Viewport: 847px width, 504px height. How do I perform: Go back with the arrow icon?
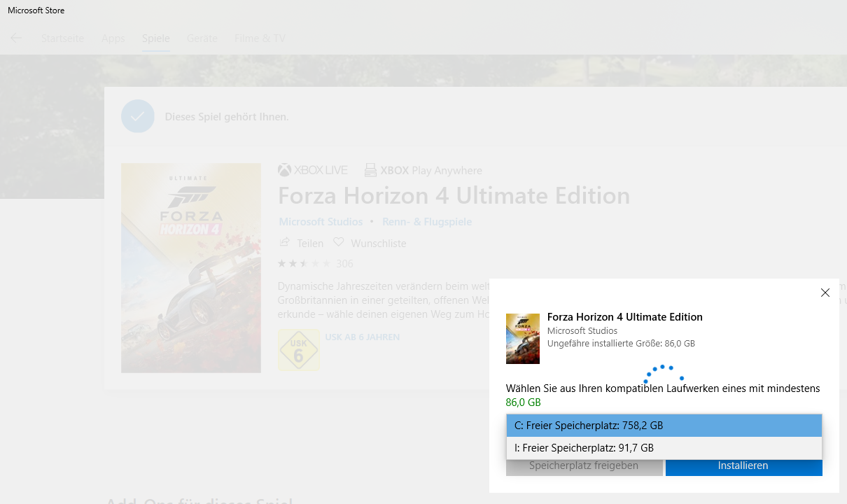pos(16,38)
